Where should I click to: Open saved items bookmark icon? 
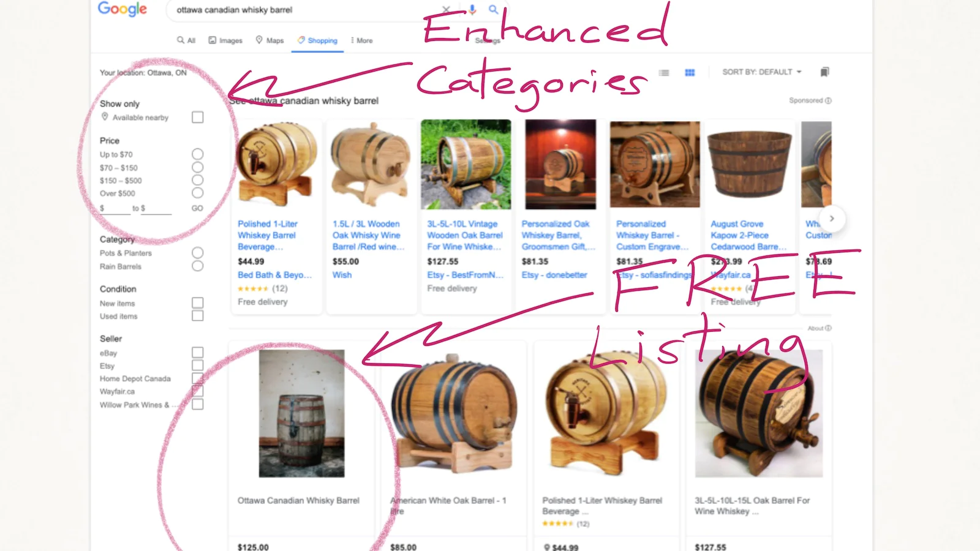(x=824, y=72)
